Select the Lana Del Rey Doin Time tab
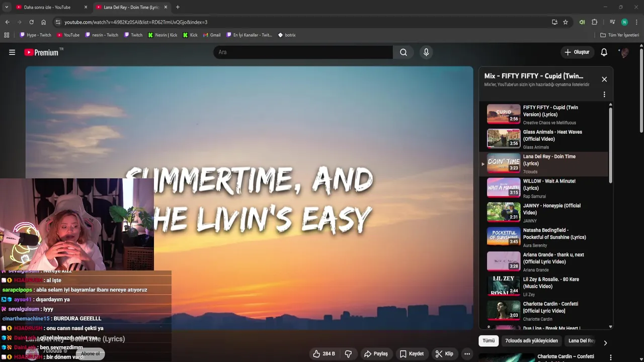Screen dimensions: 644x362 [131, 7]
